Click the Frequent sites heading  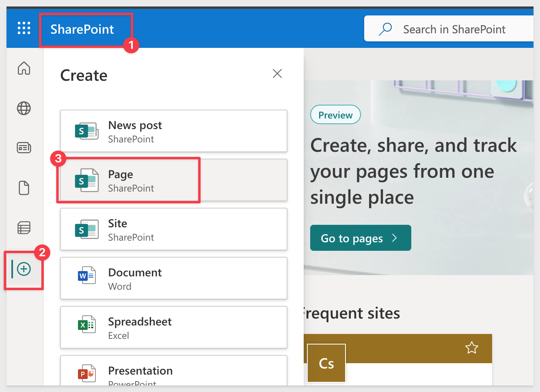pos(352,313)
